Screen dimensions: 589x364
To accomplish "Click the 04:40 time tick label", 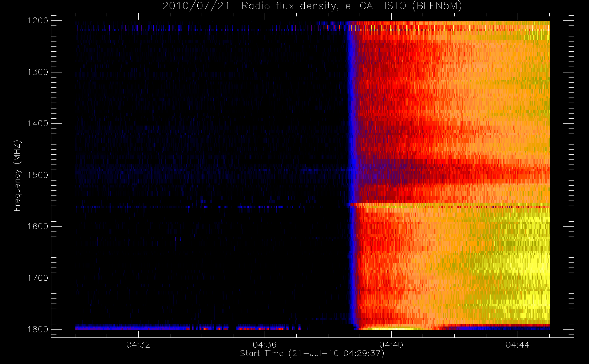I will click(x=391, y=345).
